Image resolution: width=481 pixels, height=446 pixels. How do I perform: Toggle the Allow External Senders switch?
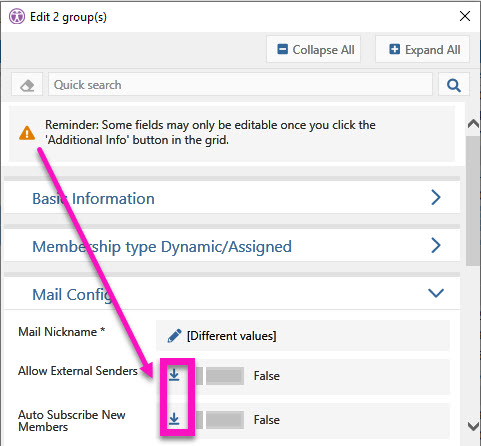pyautogui.click(x=219, y=376)
